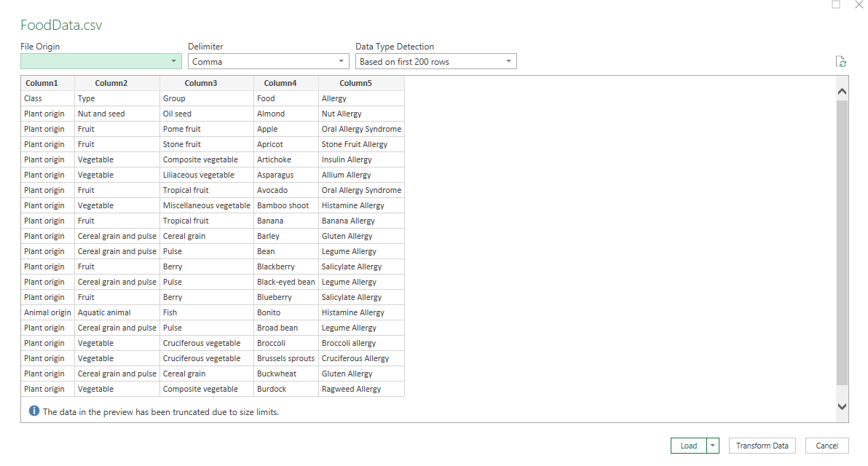Select the Column3 header
The height and width of the screenshot is (466, 868).
(201, 83)
